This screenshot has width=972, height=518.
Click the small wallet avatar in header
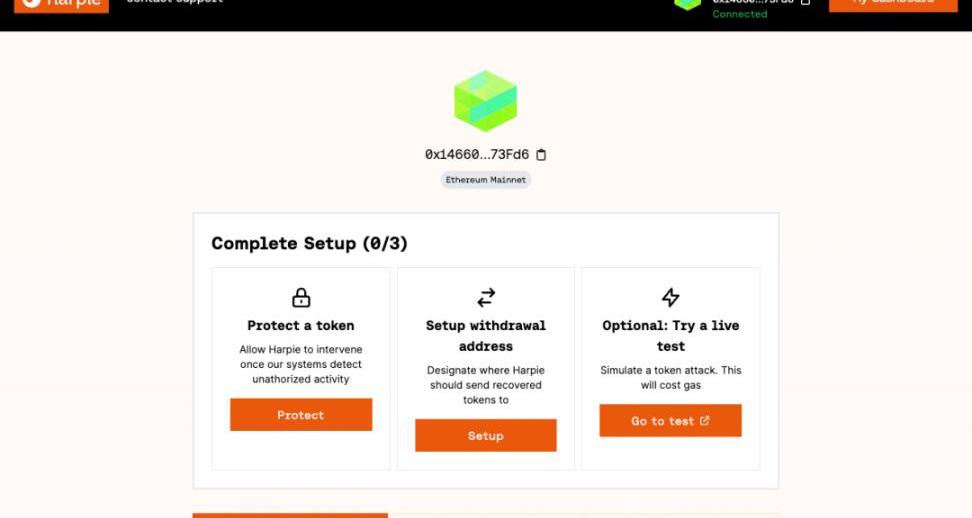687,3
